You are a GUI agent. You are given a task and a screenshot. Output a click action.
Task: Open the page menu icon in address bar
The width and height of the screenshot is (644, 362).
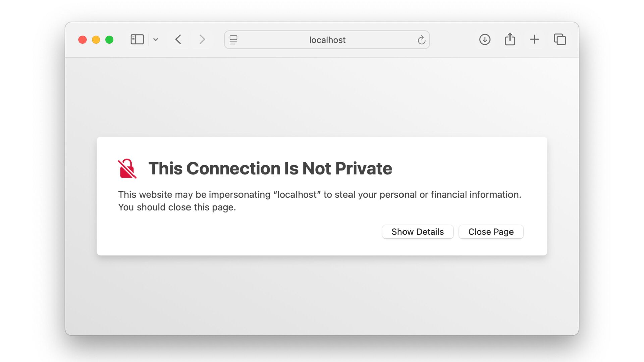pyautogui.click(x=233, y=40)
